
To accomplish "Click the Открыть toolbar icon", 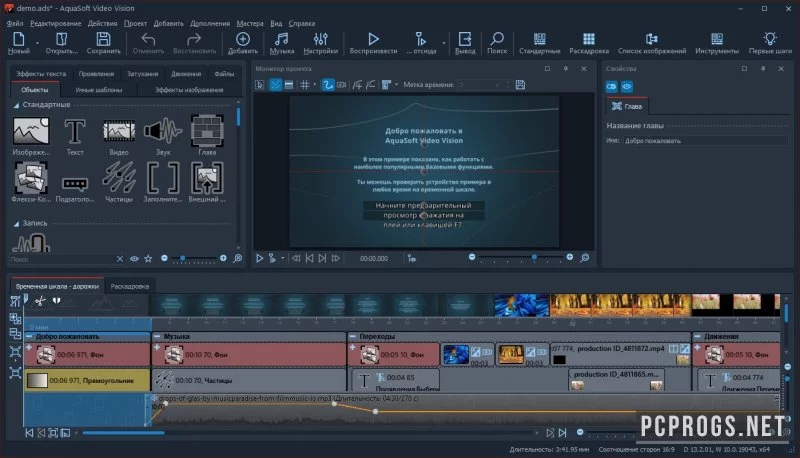I will point(61,39).
